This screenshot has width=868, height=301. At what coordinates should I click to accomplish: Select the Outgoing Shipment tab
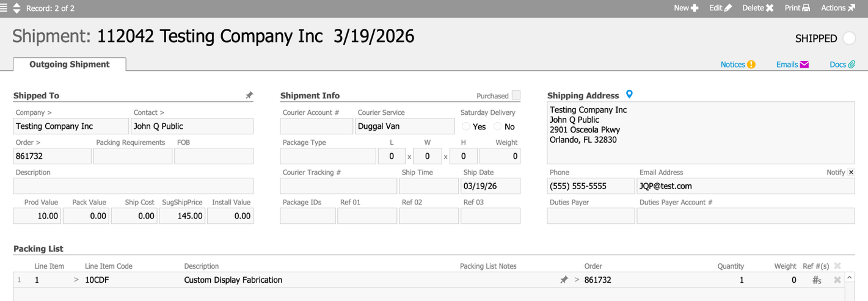click(70, 65)
